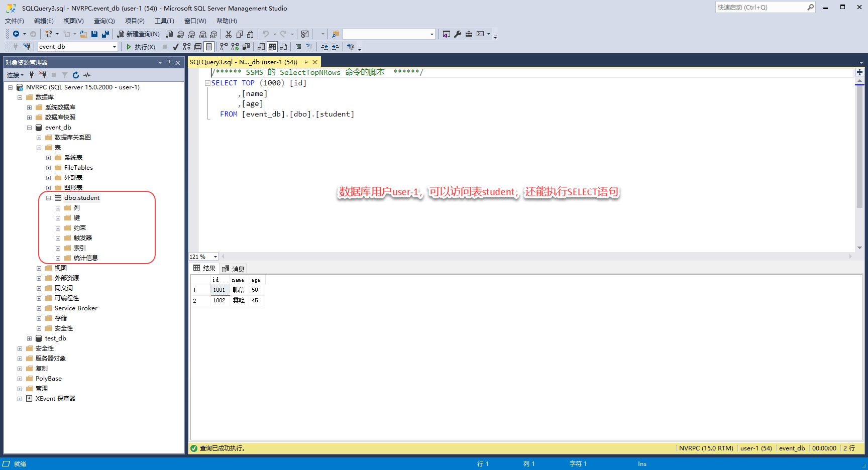Toggle include actual execution plan

pyautogui.click(x=224, y=47)
